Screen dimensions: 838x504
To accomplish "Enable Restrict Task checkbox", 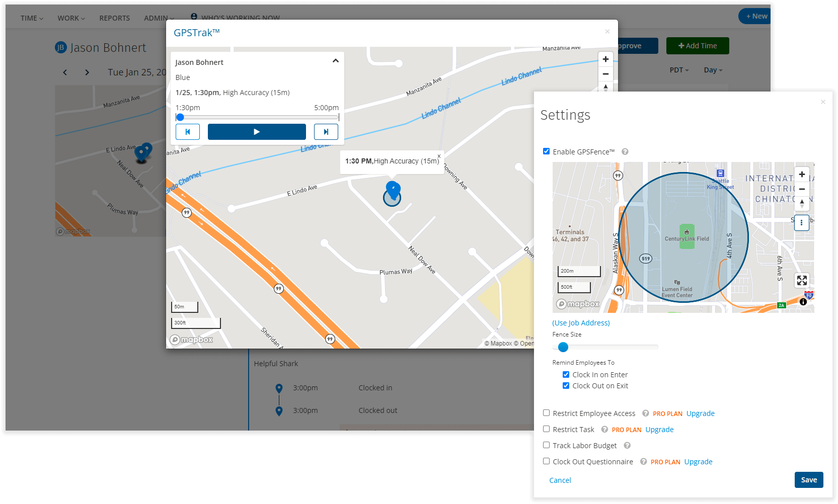I will (x=546, y=429).
